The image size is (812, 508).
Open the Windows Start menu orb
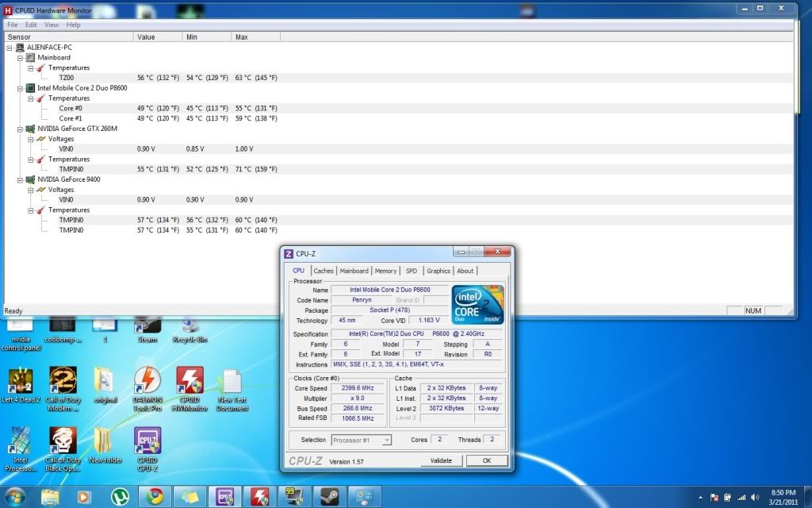click(x=14, y=497)
